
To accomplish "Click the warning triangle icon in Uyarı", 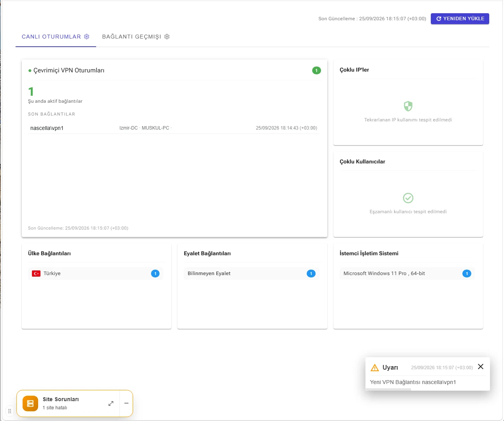I will pos(375,368).
